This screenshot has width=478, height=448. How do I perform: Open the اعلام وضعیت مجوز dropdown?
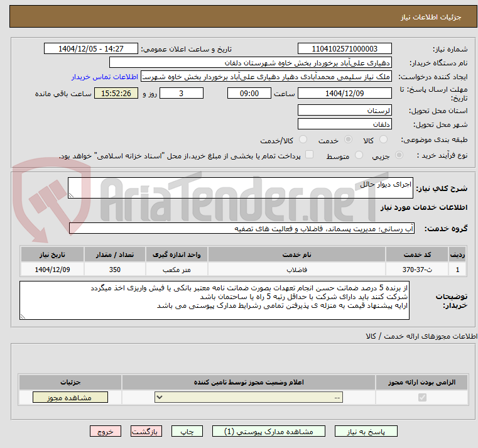coord(249,397)
